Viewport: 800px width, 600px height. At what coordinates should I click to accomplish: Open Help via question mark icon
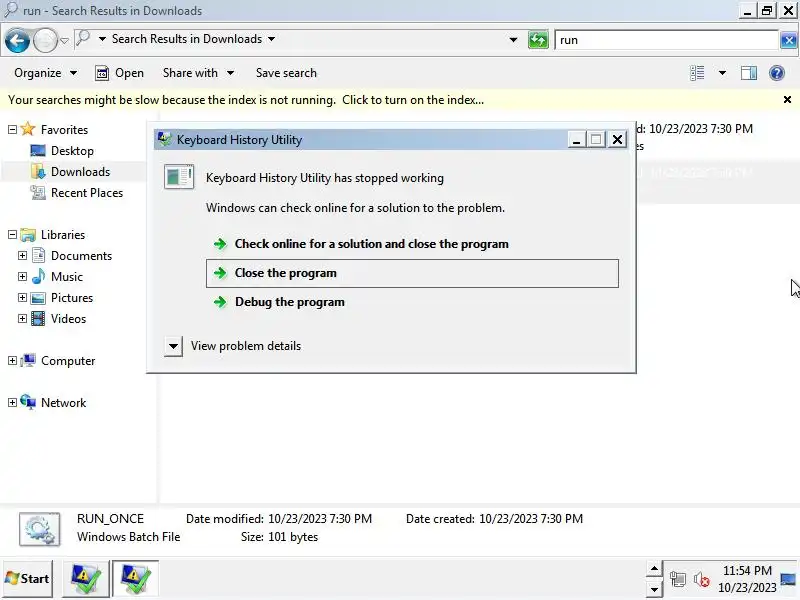click(x=777, y=73)
